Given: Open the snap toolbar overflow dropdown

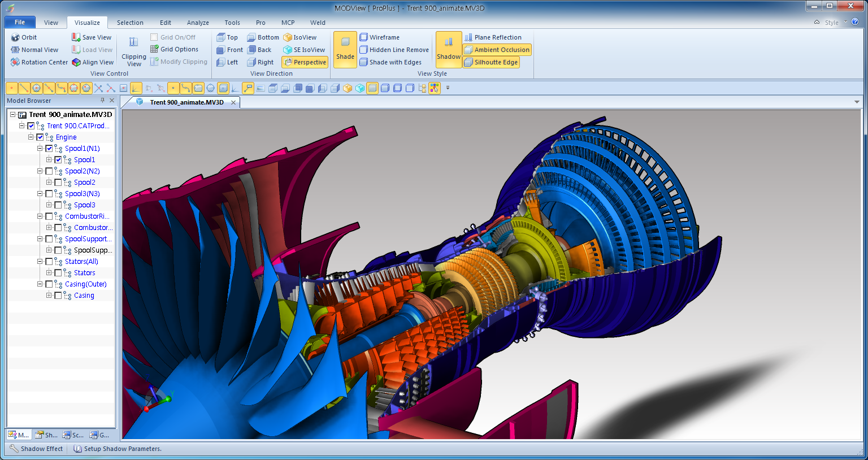Looking at the screenshot, I should 448,88.
